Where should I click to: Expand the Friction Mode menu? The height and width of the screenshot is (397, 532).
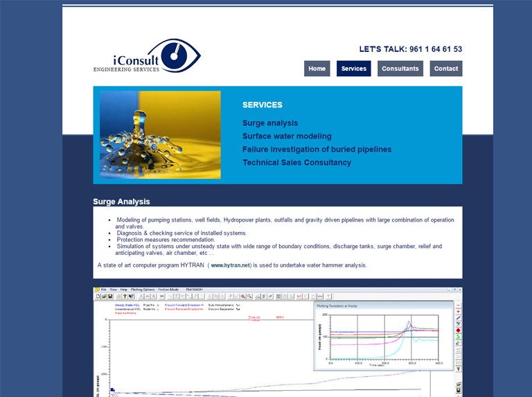[168, 289]
